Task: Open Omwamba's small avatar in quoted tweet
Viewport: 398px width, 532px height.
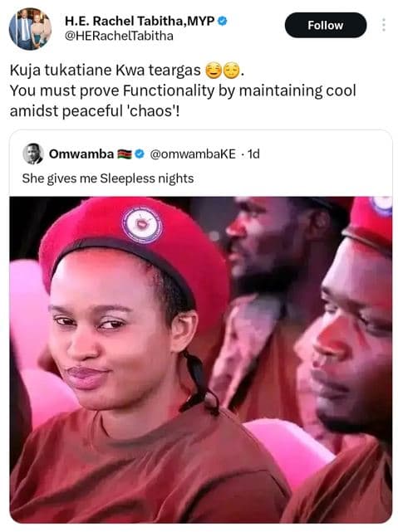Action: (33, 154)
